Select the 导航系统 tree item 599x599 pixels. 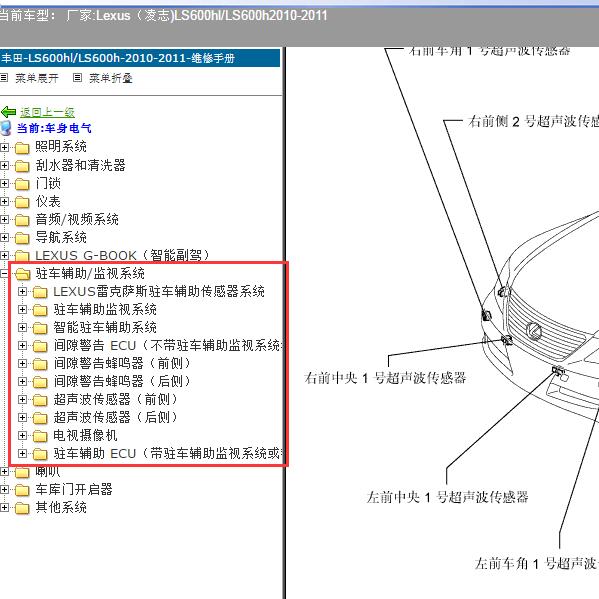(61, 237)
